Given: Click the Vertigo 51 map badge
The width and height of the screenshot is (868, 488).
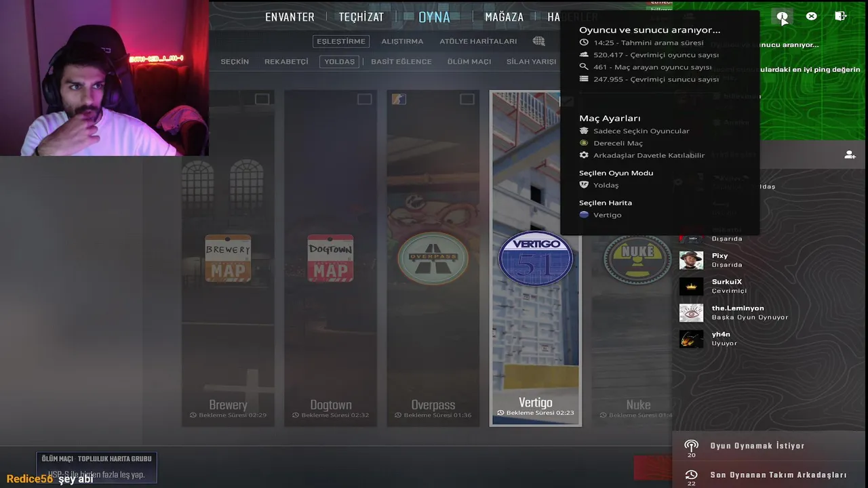Looking at the screenshot, I should [x=536, y=258].
